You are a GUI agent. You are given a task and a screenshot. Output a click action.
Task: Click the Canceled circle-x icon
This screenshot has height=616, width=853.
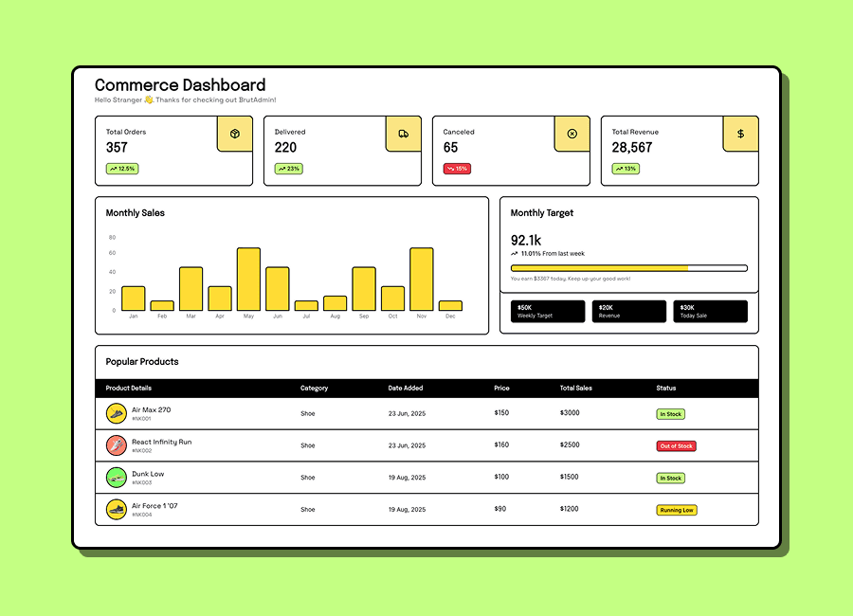pyautogui.click(x=572, y=134)
